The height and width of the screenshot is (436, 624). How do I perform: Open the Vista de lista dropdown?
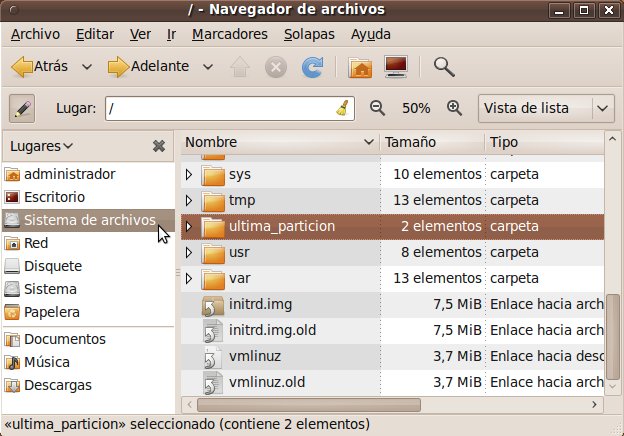546,108
